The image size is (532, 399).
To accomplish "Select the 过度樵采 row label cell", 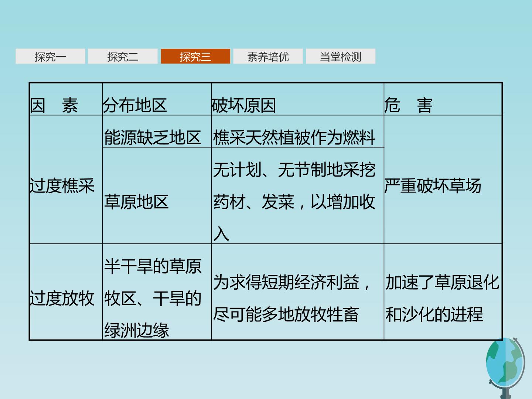I will (x=66, y=180).
